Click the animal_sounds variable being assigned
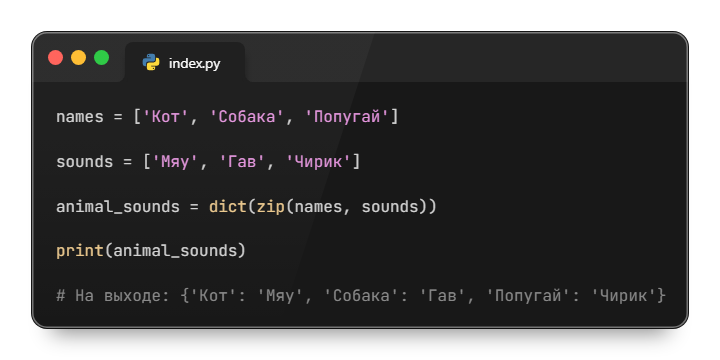This screenshot has height=360, width=720. click(118, 207)
